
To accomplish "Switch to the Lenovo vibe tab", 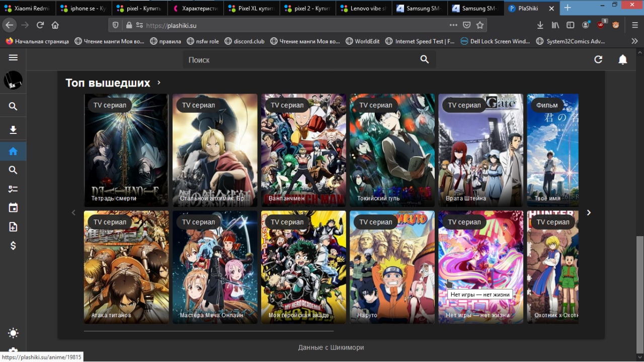I will (364, 9).
